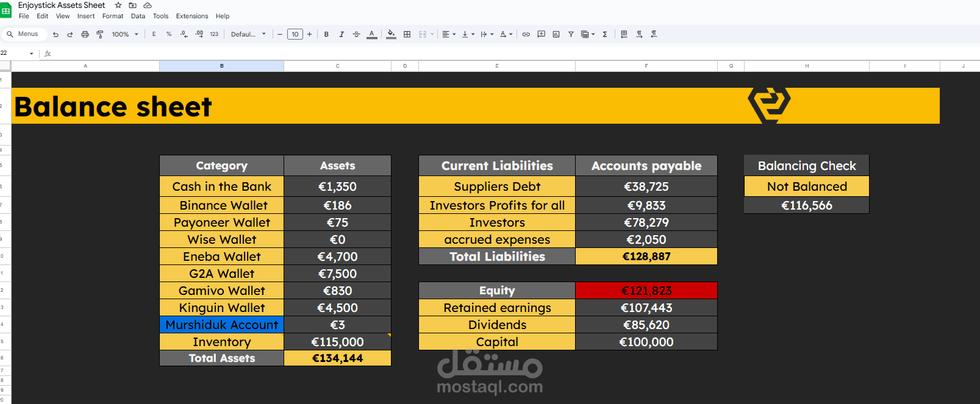Screen dimensions: 980x404
Task: Activate the paint format tool
Action: pyautogui.click(x=100, y=34)
